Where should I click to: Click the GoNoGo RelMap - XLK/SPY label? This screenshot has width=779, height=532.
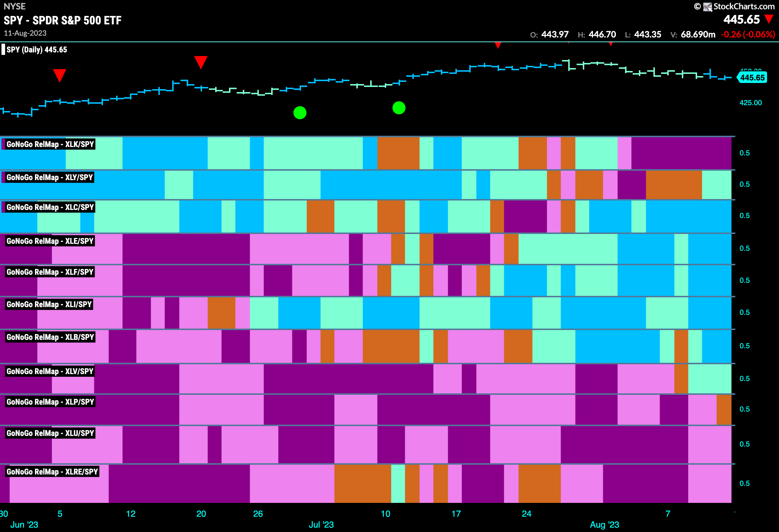(50, 144)
